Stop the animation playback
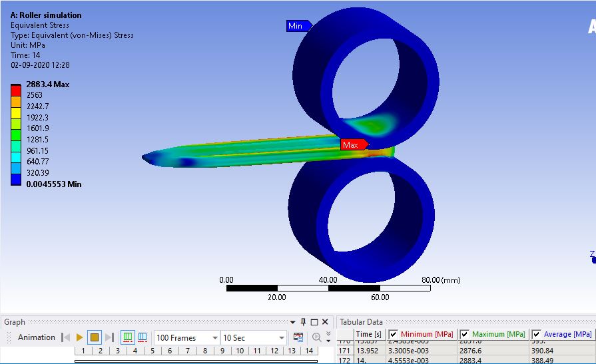596x364 pixels. (95, 337)
